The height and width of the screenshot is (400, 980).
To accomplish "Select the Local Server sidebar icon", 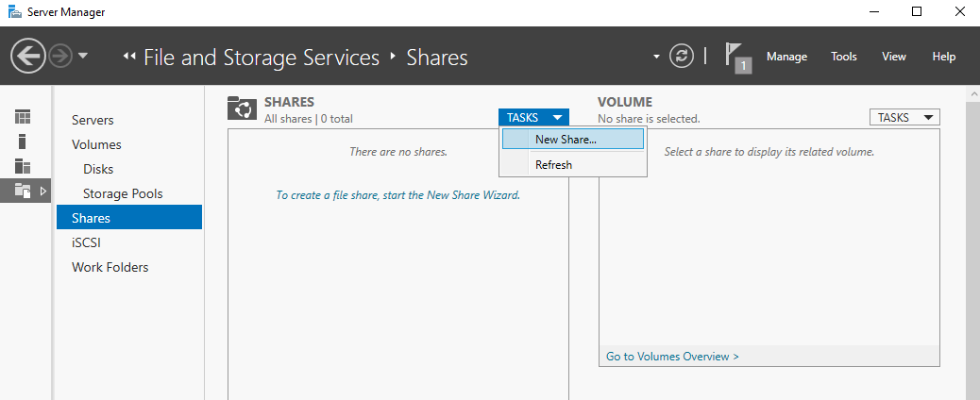I will [23, 142].
